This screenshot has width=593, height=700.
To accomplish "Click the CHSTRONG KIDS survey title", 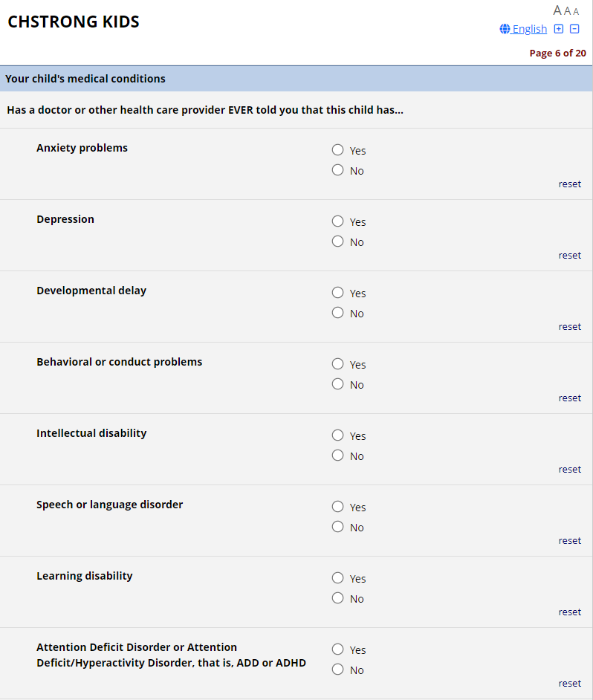I will click(74, 22).
